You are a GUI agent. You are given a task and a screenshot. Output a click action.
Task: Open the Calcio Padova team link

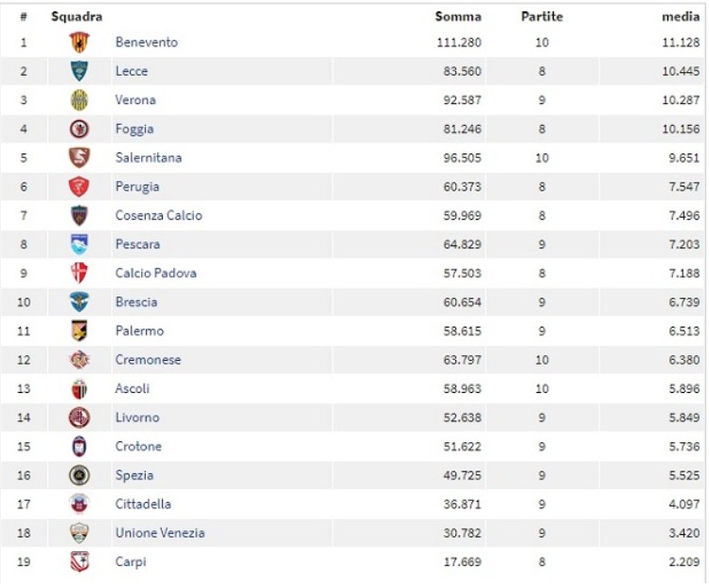point(156,274)
